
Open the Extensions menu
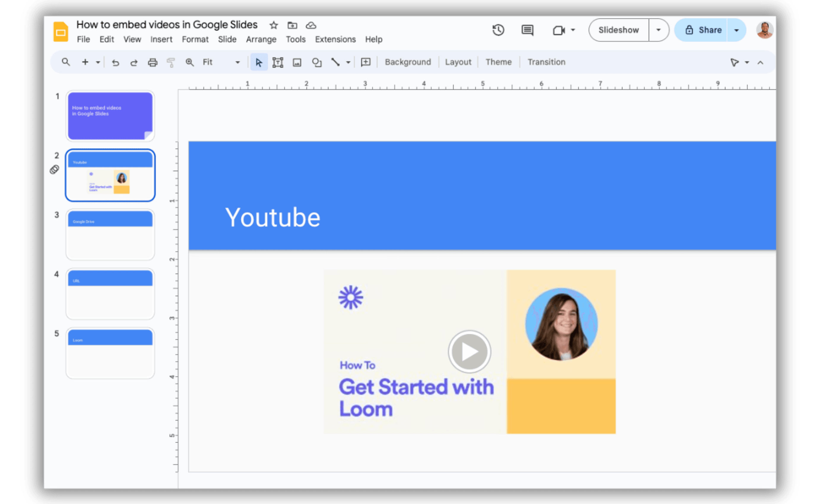click(x=335, y=39)
